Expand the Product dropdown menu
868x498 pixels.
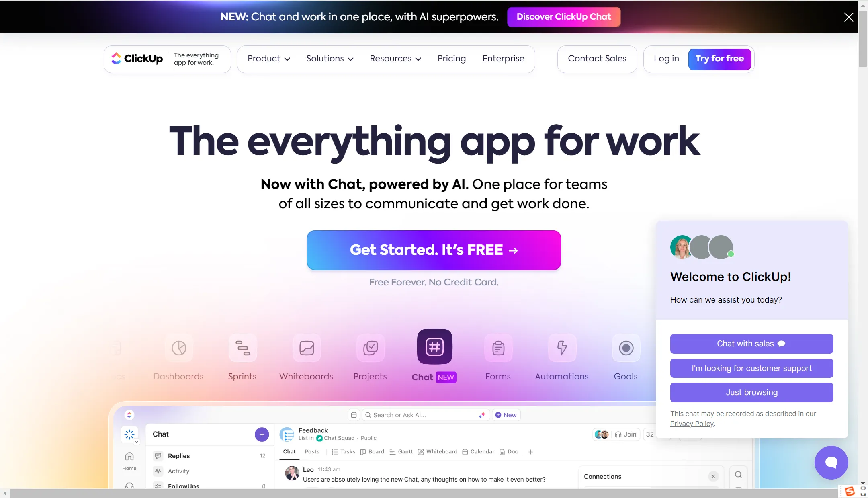click(x=268, y=58)
